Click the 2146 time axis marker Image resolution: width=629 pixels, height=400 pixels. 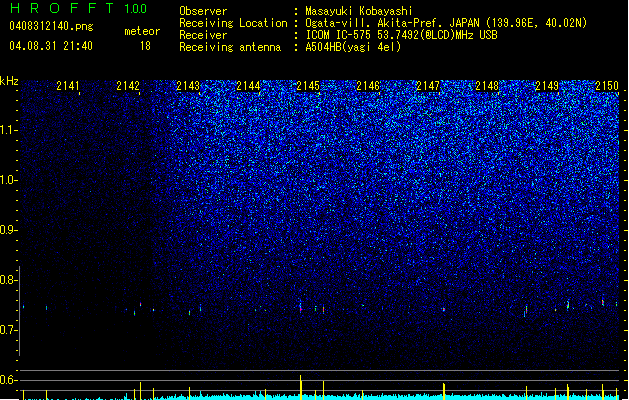pyautogui.click(x=368, y=86)
